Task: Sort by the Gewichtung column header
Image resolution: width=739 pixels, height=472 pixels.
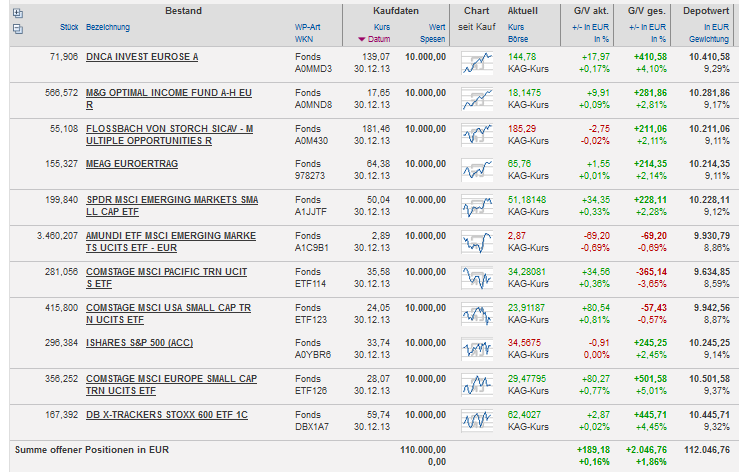Action: pyautogui.click(x=709, y=39)
